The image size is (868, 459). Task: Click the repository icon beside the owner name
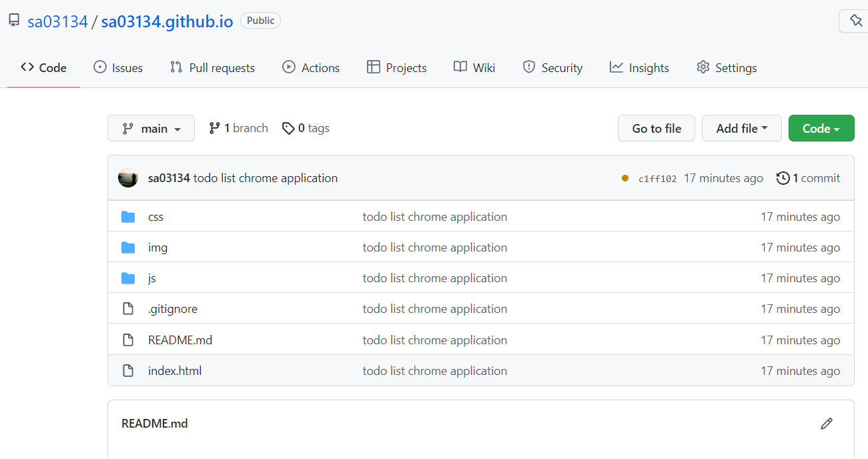tap(14, 21)
